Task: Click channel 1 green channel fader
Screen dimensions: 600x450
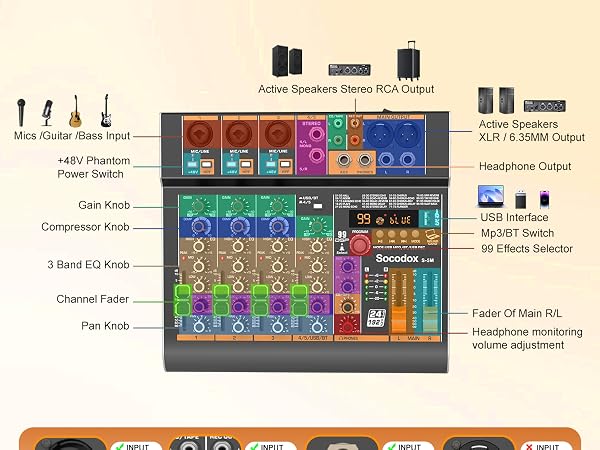Action: tap(183, 300)
